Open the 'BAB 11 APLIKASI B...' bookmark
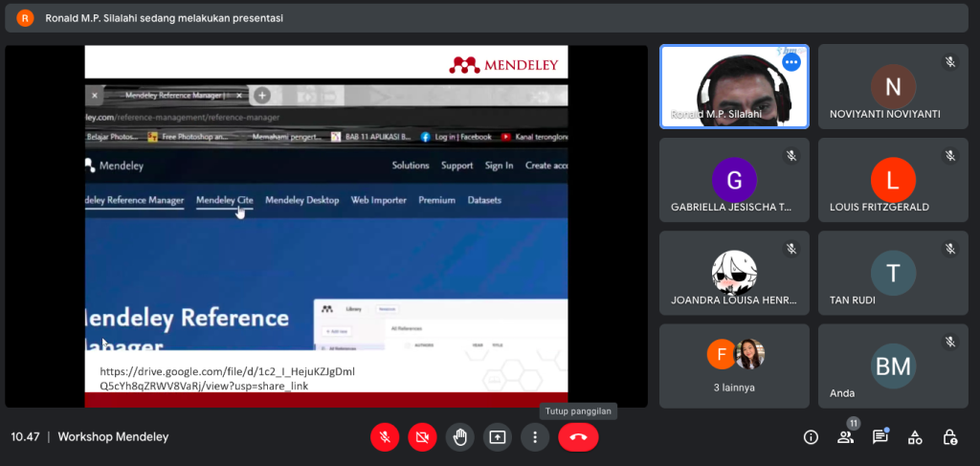 click(x=370, y=137)
